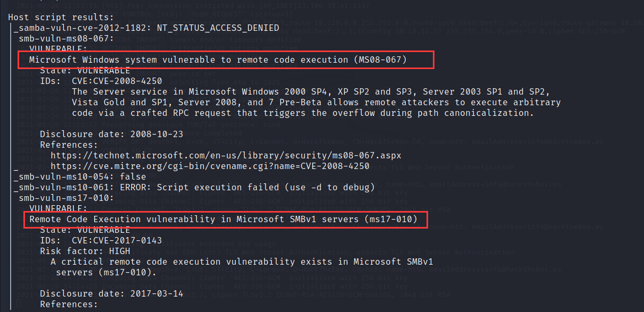Click the first 'References:' label

coord(69,145)
